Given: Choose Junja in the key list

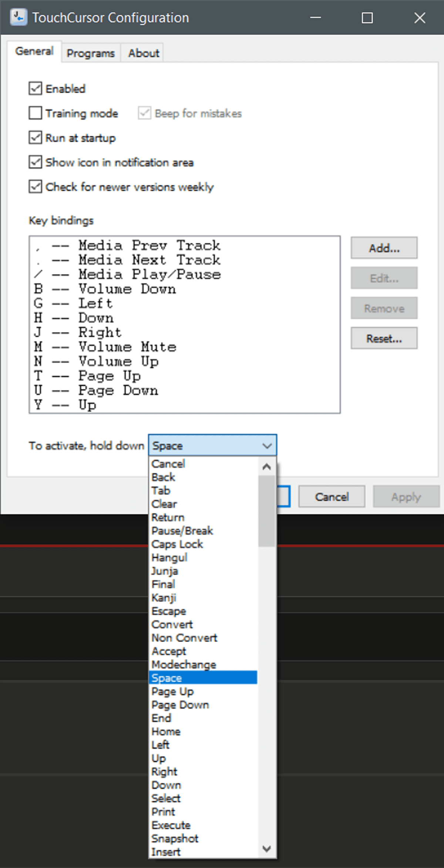Looking at the screenshot, I should [203, 571].
